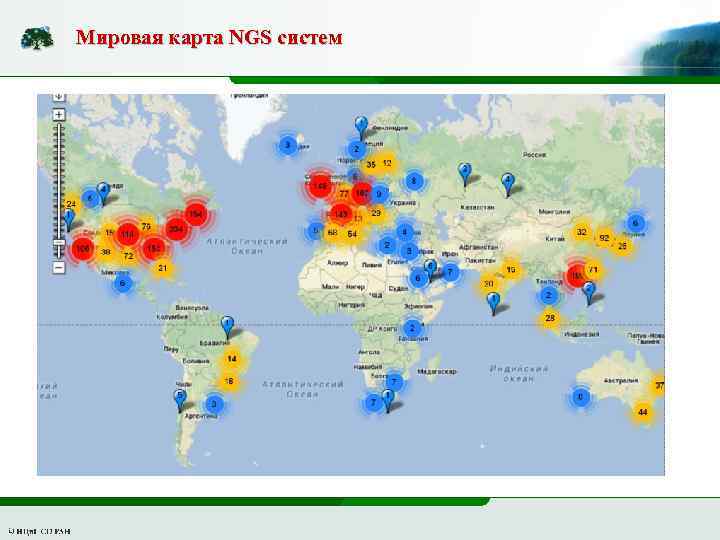Screen dimensions: 720x540
Task: Click the Украина map label
Action: coord(403,202)
